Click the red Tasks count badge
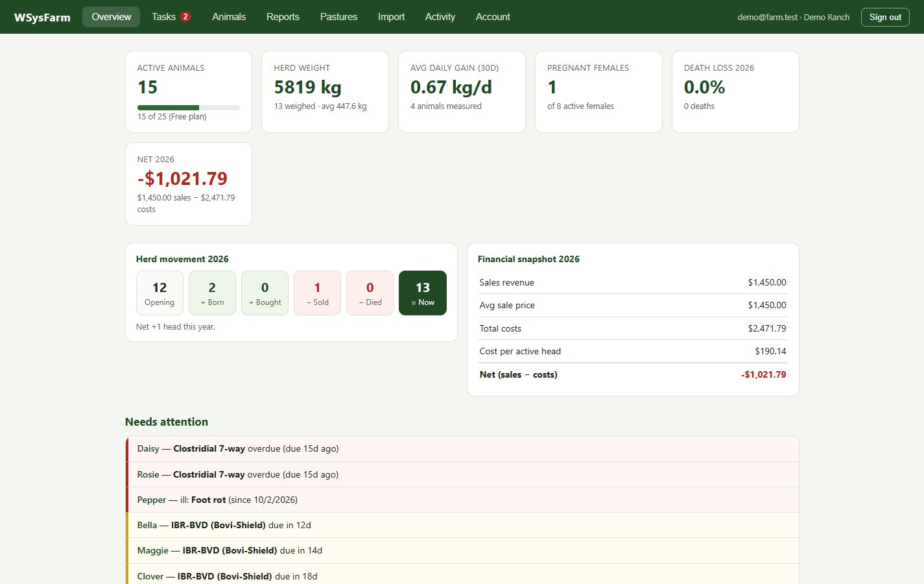 [185, 17]
